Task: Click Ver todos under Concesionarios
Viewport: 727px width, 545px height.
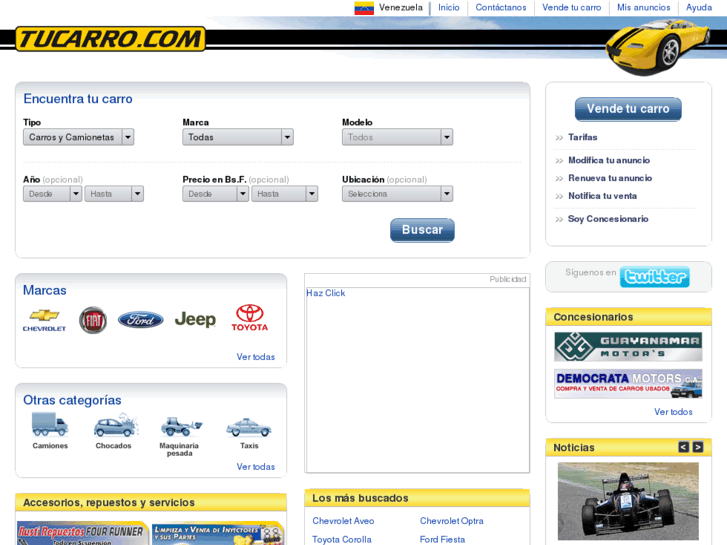Action: 673,412
